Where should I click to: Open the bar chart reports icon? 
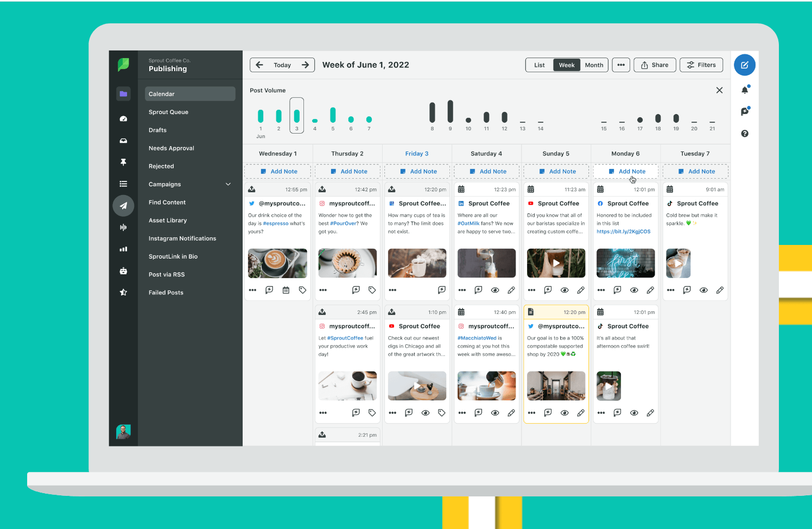click(x=123, y=249)
